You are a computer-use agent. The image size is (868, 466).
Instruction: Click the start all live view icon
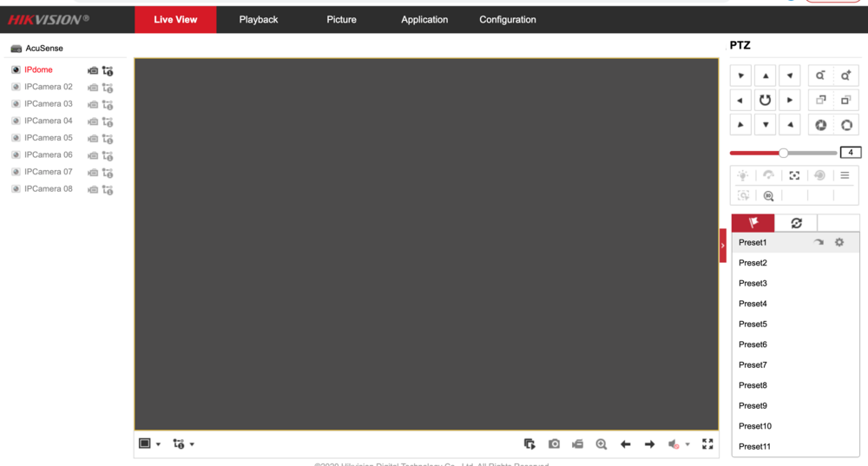click(529, 444)
